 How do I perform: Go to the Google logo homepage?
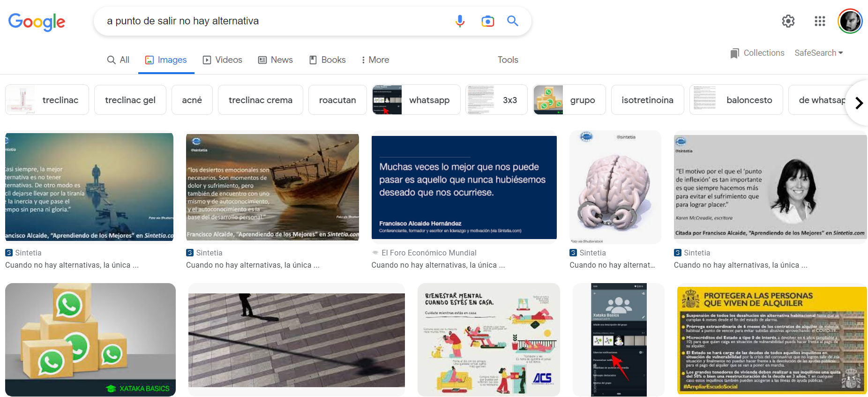click(37, 22)
